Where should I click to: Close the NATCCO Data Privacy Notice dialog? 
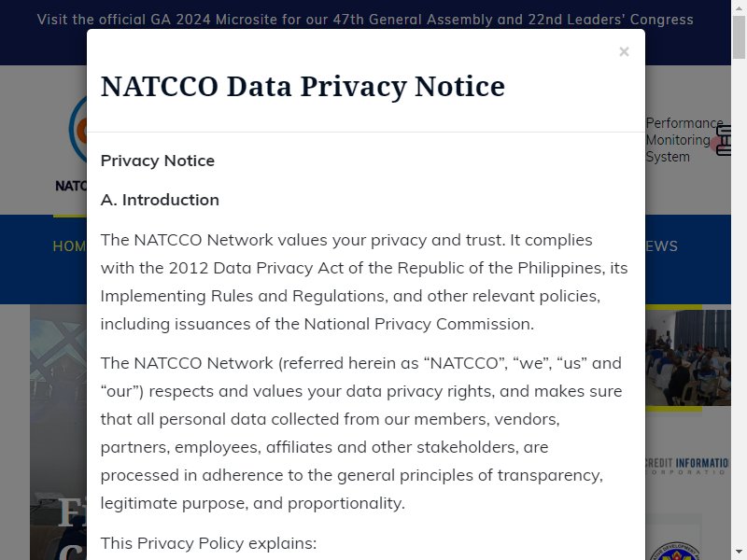624,51
